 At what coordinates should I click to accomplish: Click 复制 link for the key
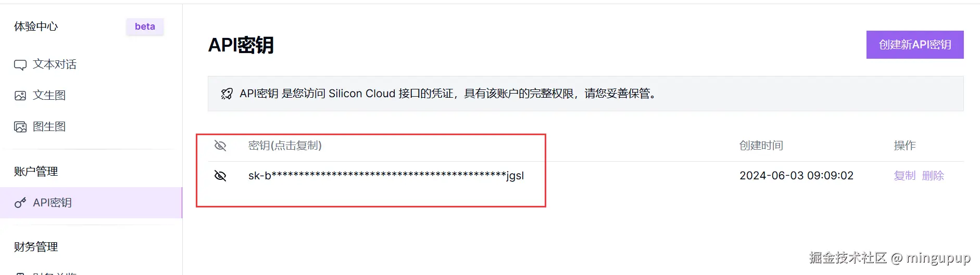coord(904,176)
